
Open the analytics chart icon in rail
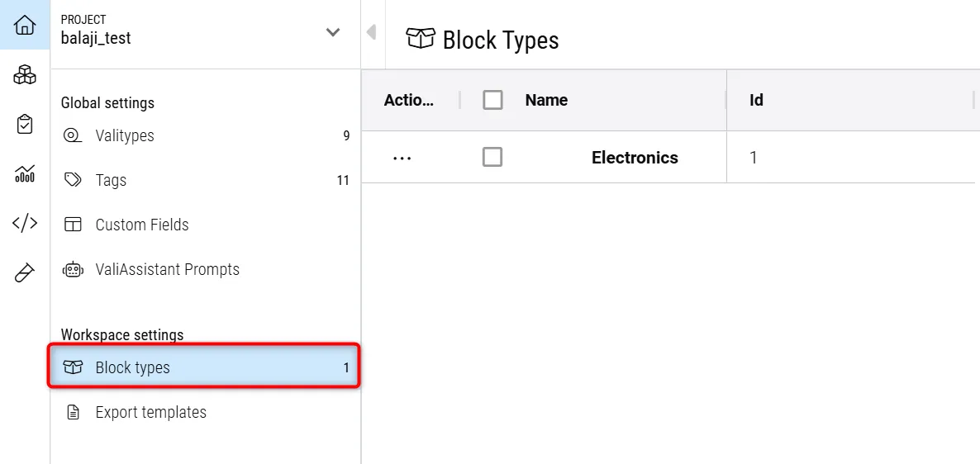pos(25,173)
